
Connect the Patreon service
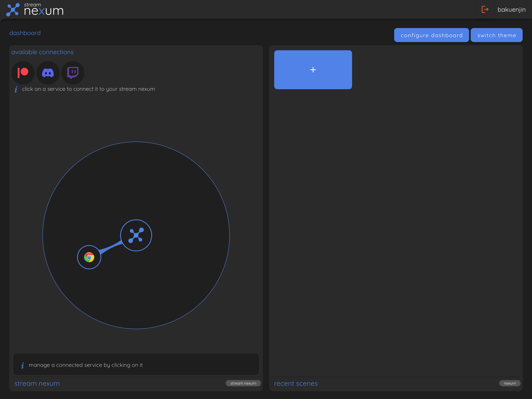(x=23, y=73)
